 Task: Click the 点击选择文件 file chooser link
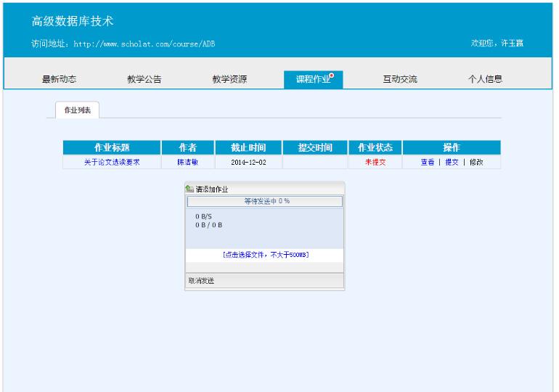(265, 255)
